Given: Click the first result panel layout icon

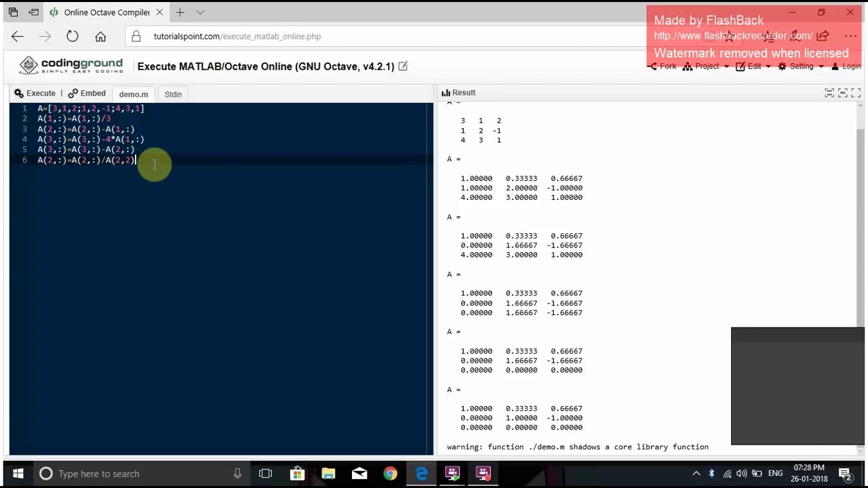Looking at the screenshot, I should 829,93.
